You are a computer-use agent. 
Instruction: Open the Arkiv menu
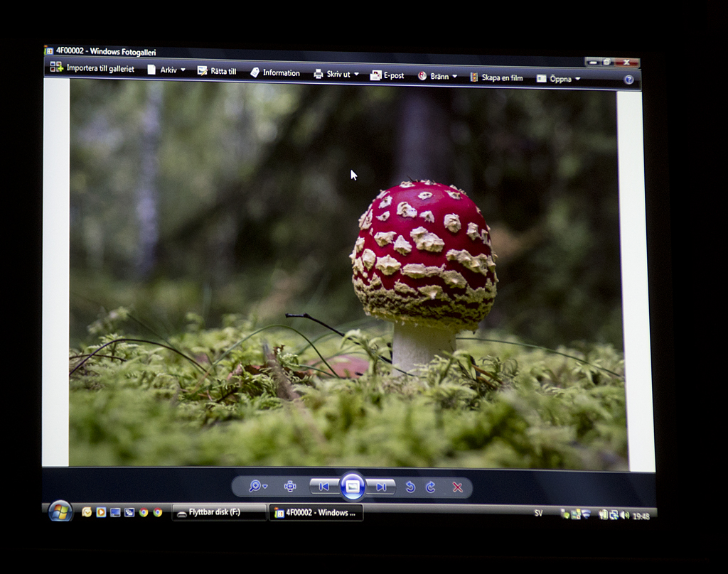point(166,70)
